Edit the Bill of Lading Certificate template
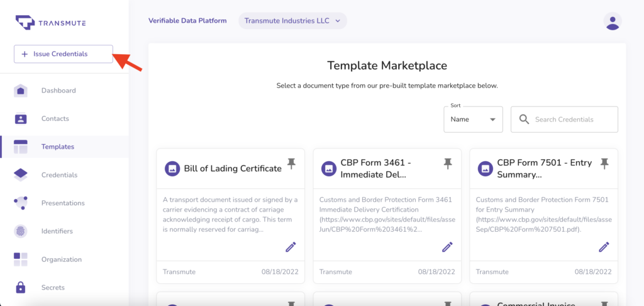Image resolution: width=644 pixels, height=306 pixels. [291, 247]
